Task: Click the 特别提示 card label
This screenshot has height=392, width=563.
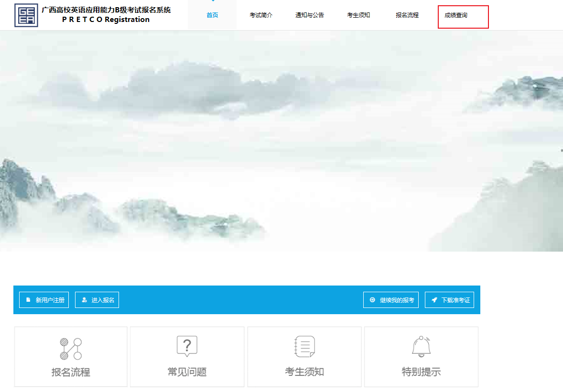Action: [x=421, y=372]
